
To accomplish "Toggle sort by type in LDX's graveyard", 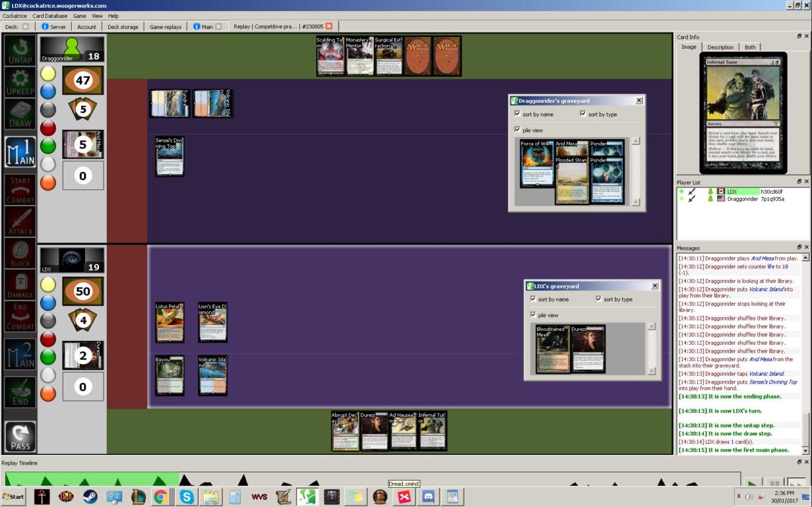I will 598,299.
